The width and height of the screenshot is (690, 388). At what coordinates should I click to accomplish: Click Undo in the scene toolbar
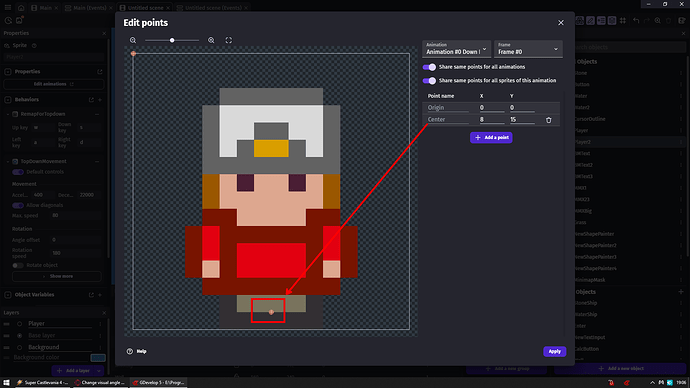click(636, 21)
